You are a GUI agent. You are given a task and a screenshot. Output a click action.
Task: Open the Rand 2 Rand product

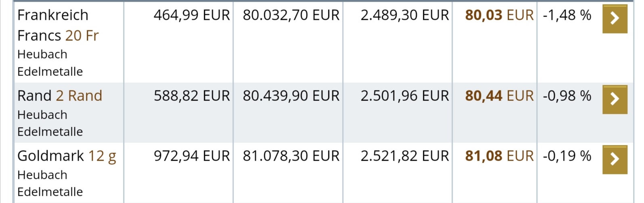coord(60,96)
